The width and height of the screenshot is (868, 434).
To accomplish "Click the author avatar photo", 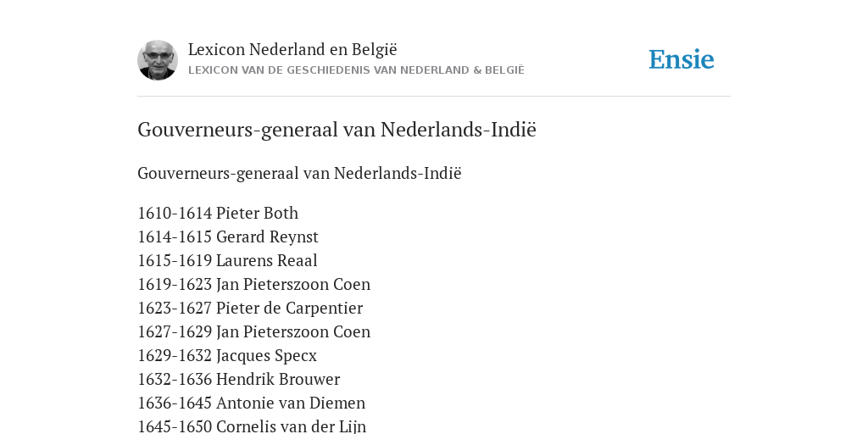I will tap(158, 60).
